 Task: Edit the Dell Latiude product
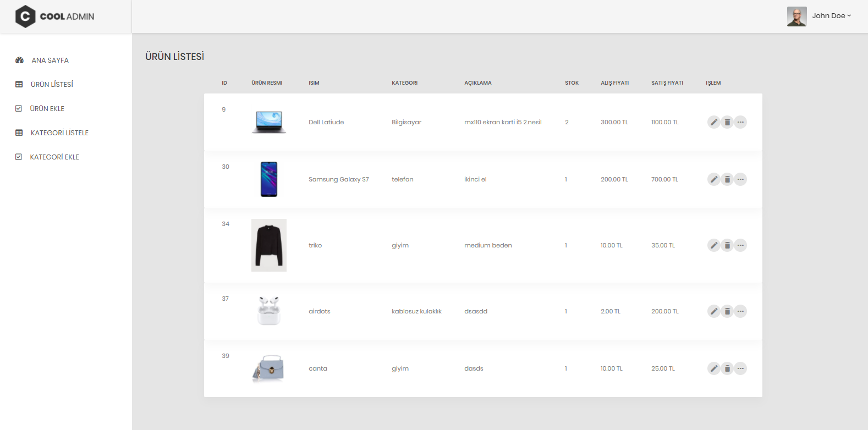point(714,122)
